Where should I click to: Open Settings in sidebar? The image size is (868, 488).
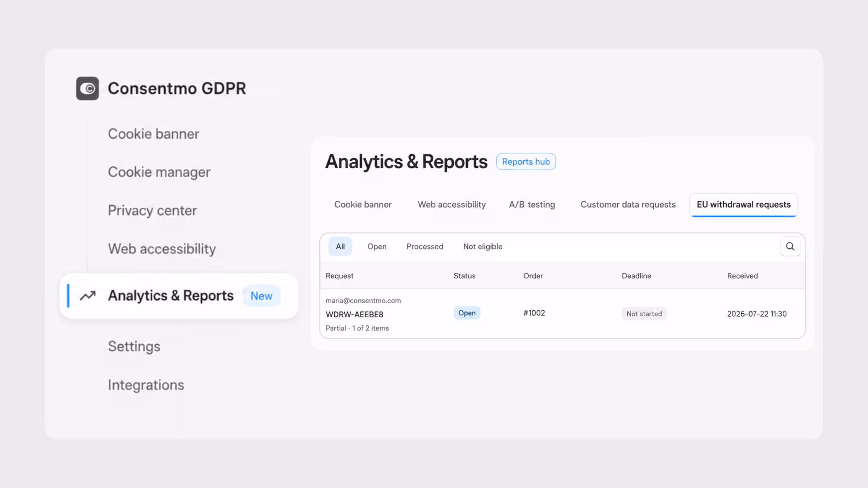pyautogui.click(x=134, y=346)
